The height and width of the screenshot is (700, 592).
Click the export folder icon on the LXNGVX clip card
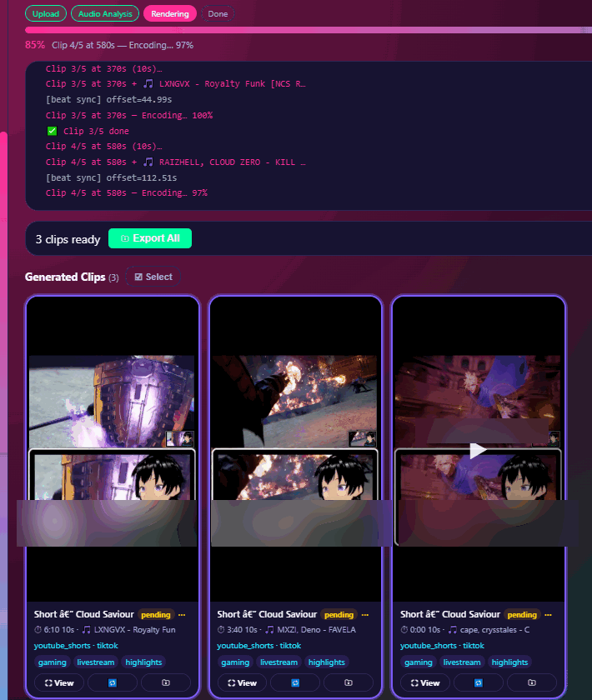click(x=166, y=682)
